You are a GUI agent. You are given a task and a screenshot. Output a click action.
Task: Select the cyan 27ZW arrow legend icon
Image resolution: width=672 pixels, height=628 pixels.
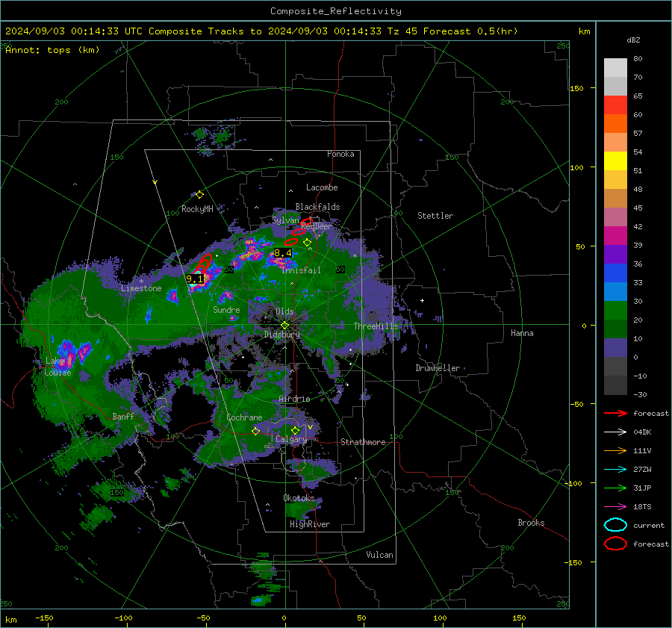[x=615, y=470]
